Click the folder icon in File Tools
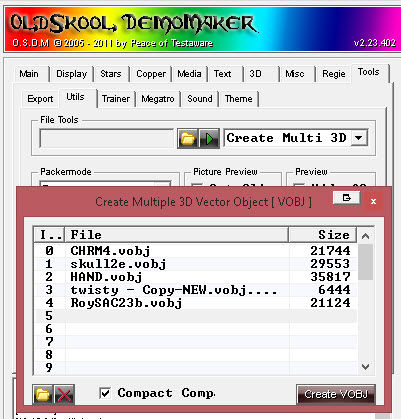 point(188,138)
